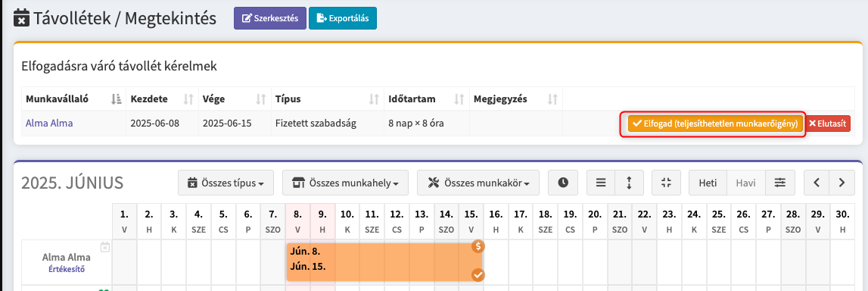868x291 pixels.
Task: Click the clock icon button in calendar toolbar
Action: tap(563, 183)
